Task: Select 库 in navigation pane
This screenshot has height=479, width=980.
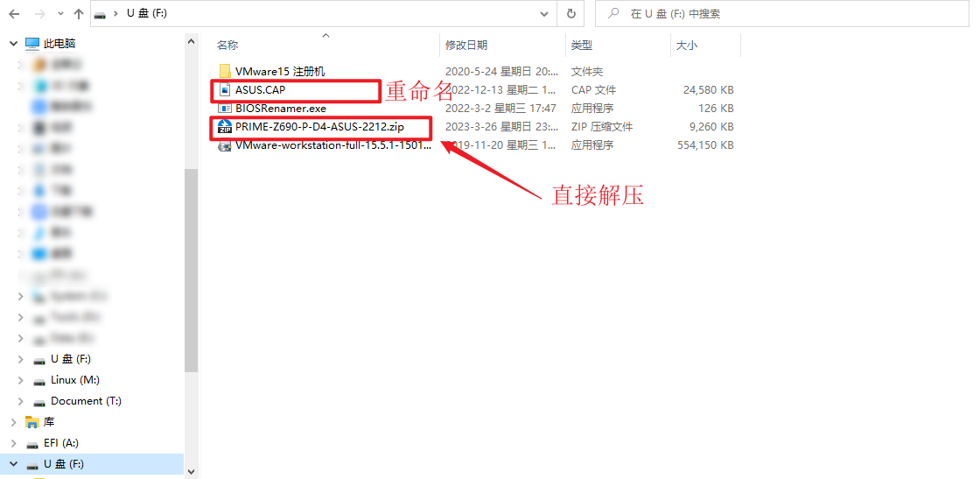Action: tap(49, 422)
